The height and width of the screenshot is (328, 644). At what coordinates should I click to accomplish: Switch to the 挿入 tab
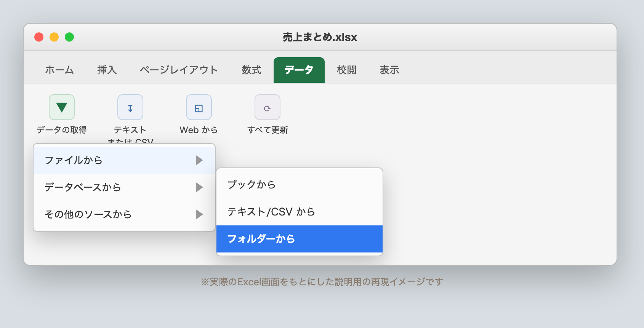point(107,70)
